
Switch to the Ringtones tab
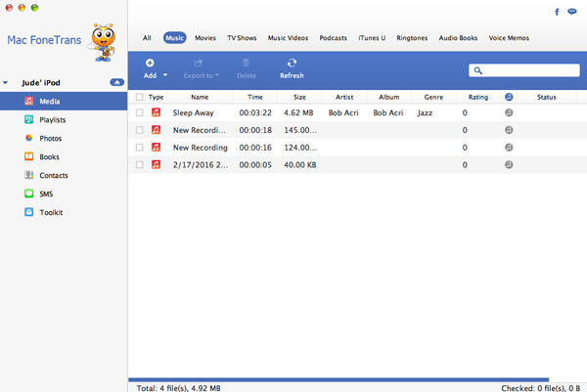coord(412,38)
